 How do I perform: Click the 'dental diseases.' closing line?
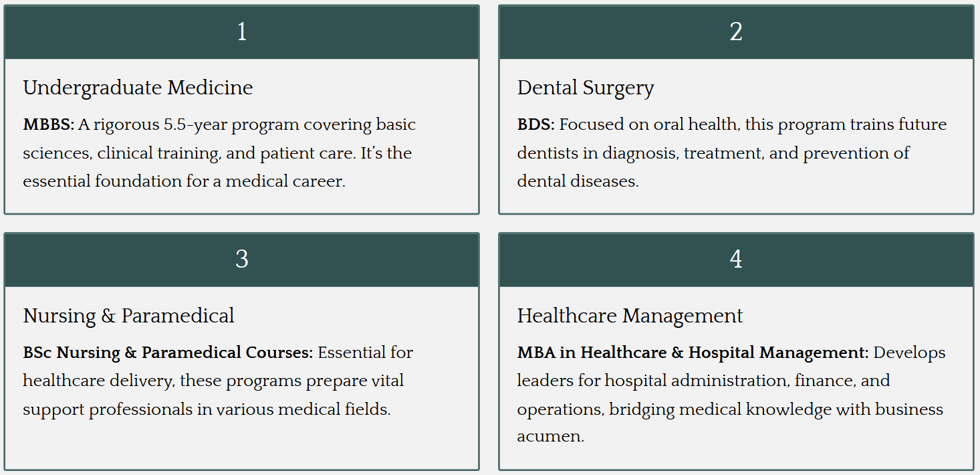click(x=578, y=181)
